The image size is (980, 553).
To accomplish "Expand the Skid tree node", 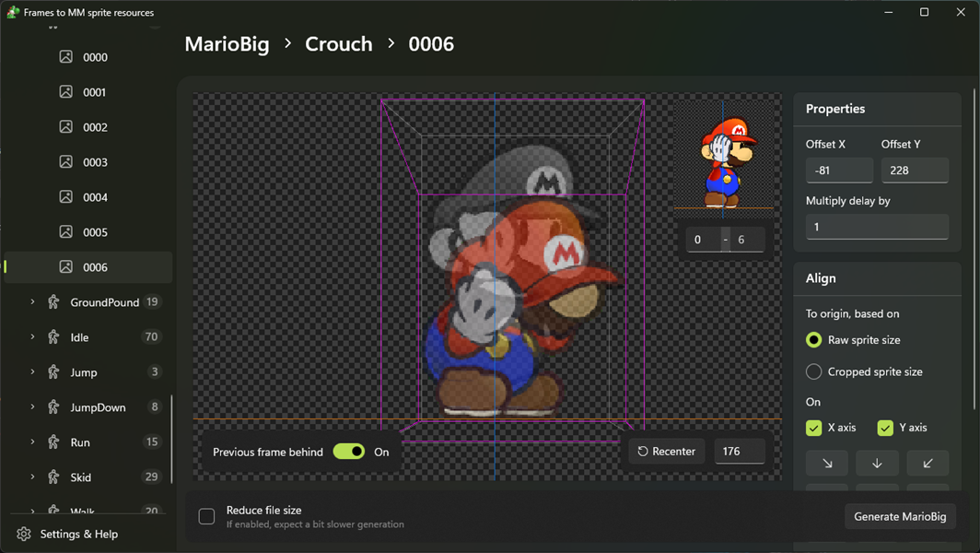I will pyautogui.click(x=32, y=477).
